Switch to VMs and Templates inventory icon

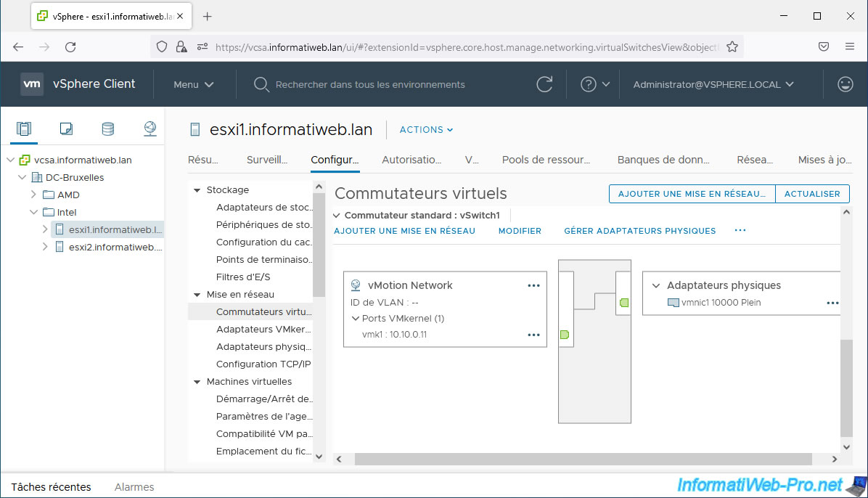tap(66, 129)
